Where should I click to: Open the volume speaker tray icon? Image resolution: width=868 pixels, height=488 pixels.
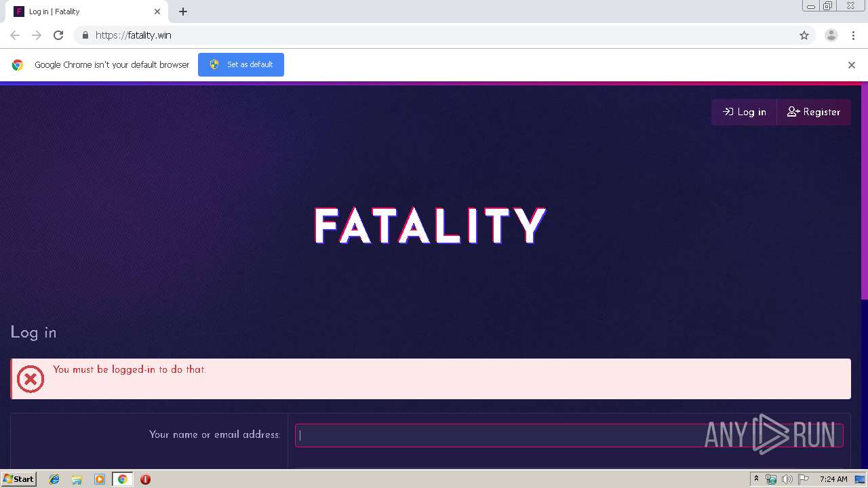[x=787, y=479]
